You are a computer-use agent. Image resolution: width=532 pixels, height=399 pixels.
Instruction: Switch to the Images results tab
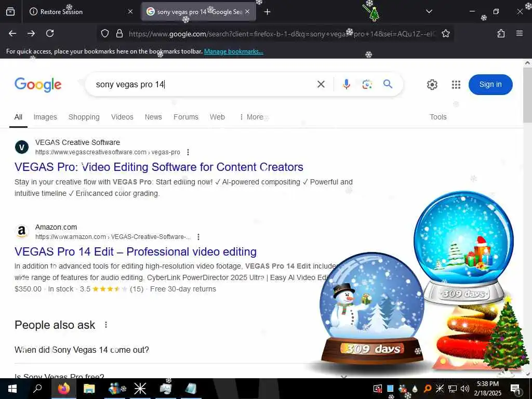[x=45, y=117]
